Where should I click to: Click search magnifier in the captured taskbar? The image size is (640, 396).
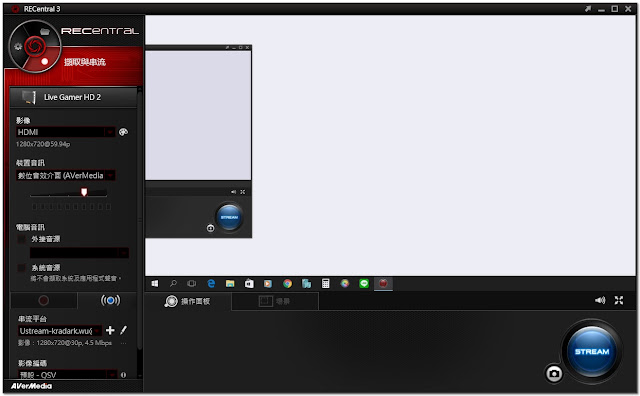[x=173, y=283]
